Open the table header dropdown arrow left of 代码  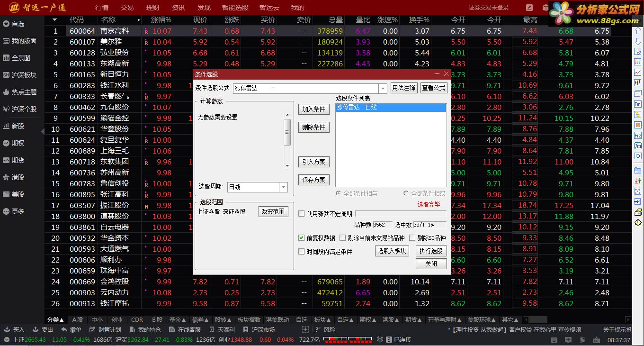[x=55, y=20]
